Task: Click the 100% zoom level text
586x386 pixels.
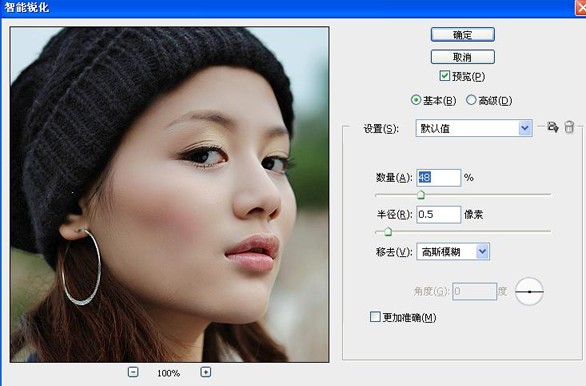Action: (169, 373)
